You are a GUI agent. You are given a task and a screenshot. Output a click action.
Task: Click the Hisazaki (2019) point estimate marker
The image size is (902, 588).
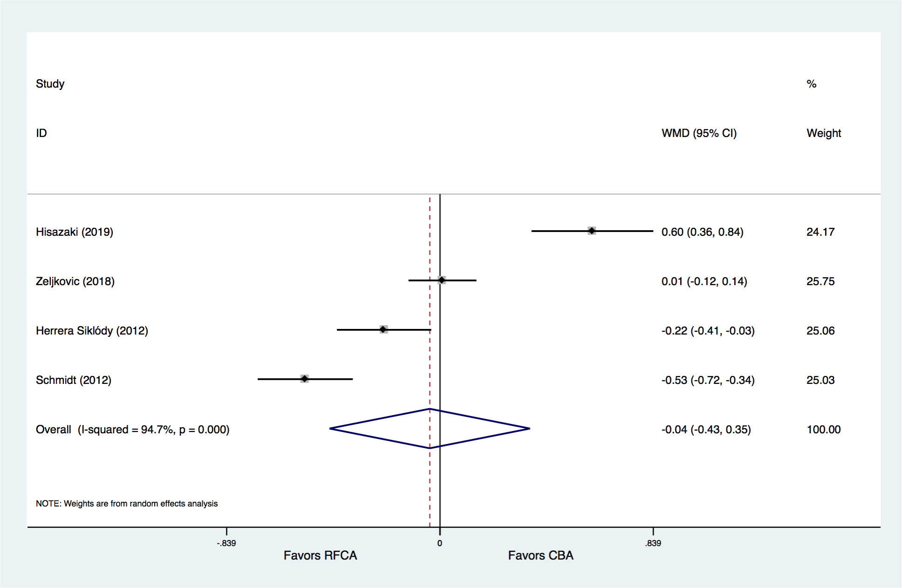(591, 231)
